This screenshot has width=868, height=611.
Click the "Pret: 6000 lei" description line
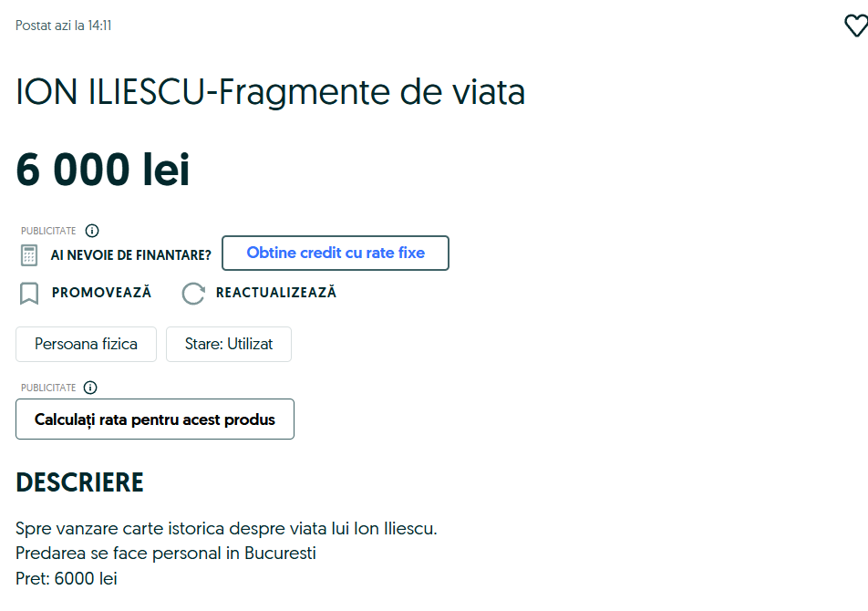pyautogui.click(x=67, y=578)
